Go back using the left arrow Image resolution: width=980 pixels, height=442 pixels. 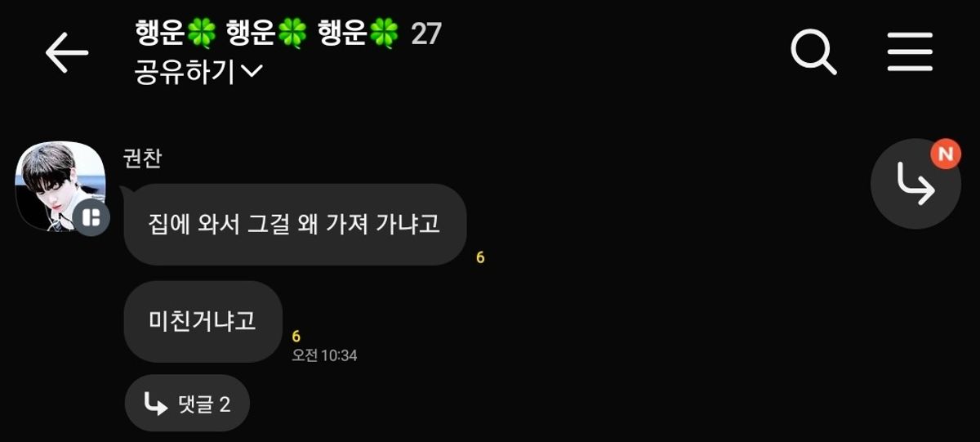coord(67,53)
